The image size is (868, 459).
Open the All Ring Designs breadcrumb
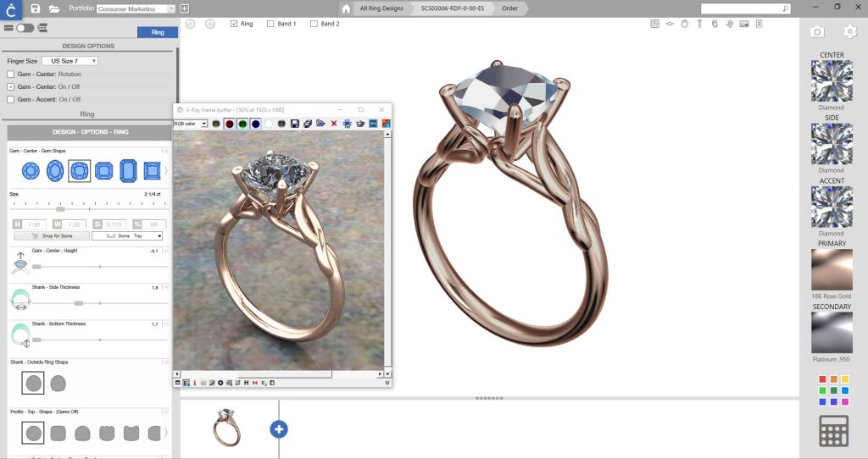pos(381,8)
